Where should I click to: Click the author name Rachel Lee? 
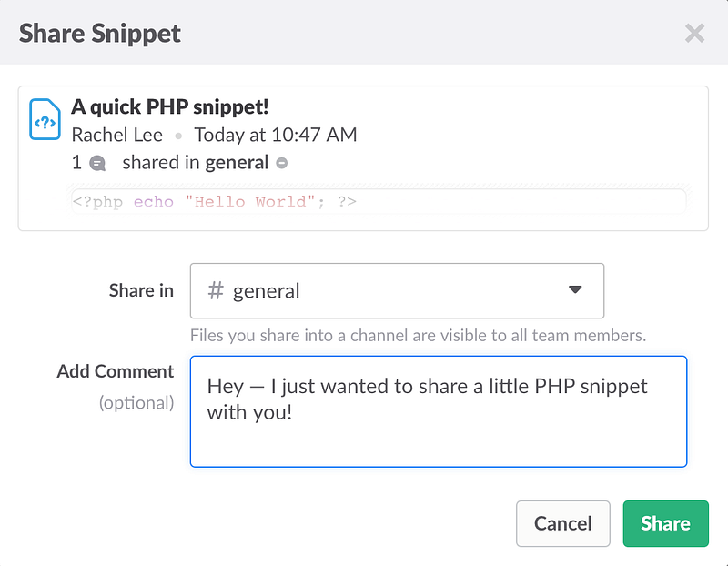tap(117, 135)
